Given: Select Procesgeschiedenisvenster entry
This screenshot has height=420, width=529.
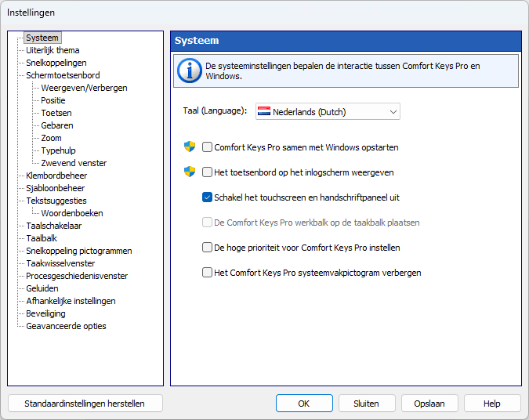Looking at the screenshot, I should pyautogui.click(x=77, y=276).
